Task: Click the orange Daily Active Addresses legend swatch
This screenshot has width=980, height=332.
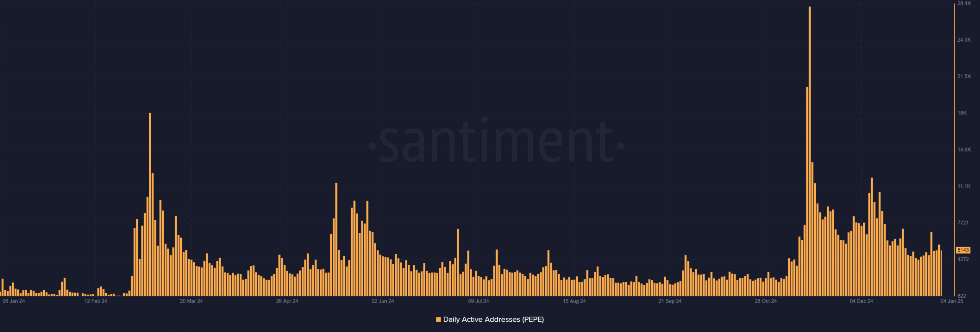Action: [438, 319]
